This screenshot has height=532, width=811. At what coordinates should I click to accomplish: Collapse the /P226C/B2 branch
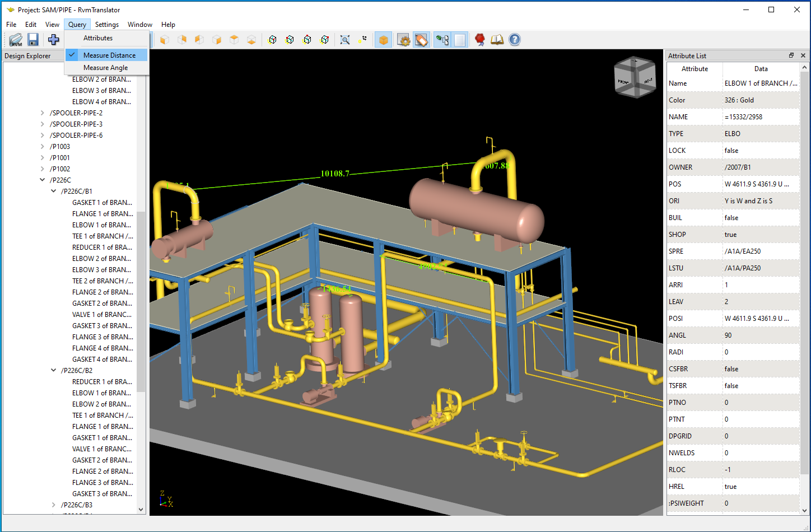(x=54, y=371)
